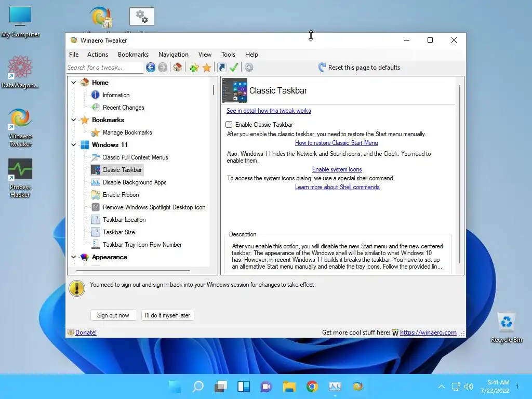
Task: Launch Google Chrome from taskbar
Action: pos(312,387)
